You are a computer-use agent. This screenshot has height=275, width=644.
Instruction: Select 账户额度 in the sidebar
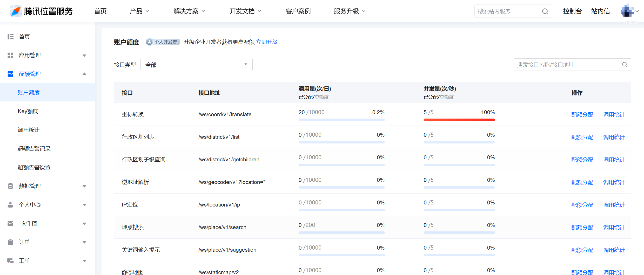[x=48, y=92]
